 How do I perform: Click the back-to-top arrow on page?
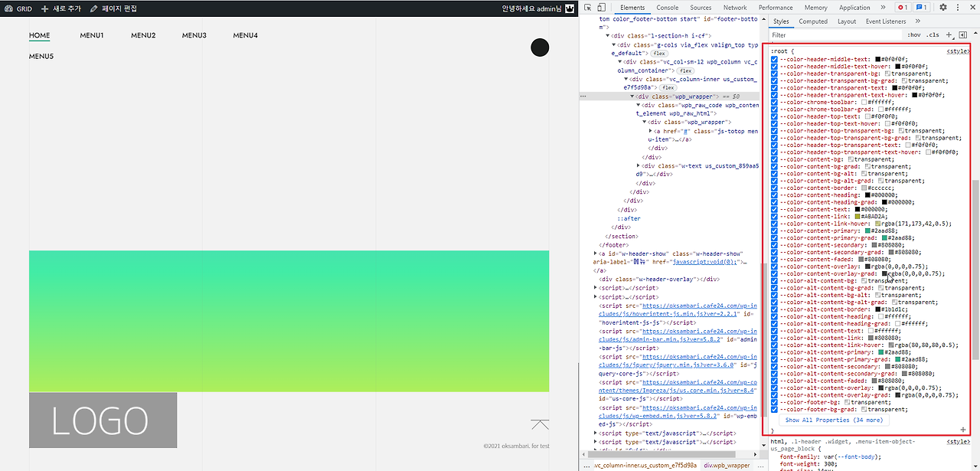[x=540, y=424]
